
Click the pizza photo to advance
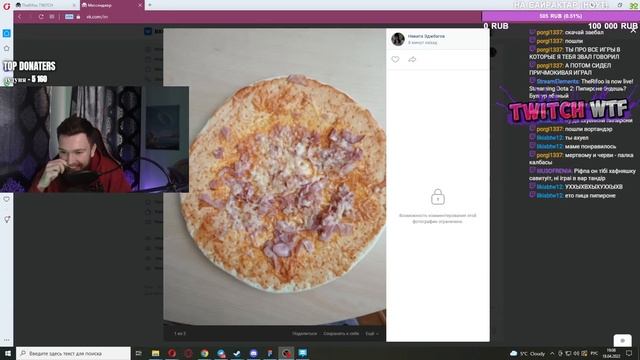(274, 177)
